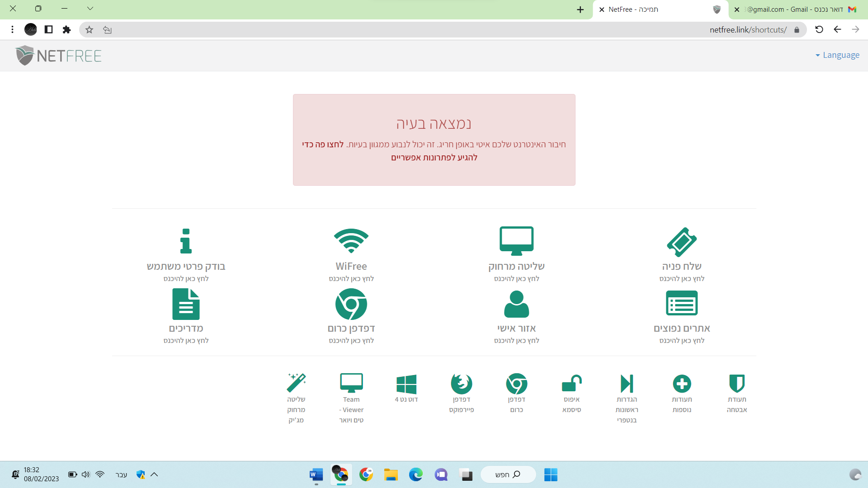Open the guides document icon
Viewport: 868px width, 488px height.
tap(186, 304)
